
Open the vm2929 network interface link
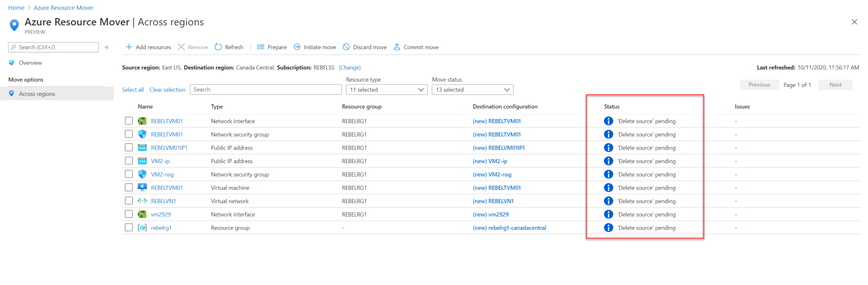tap(162, 214)
